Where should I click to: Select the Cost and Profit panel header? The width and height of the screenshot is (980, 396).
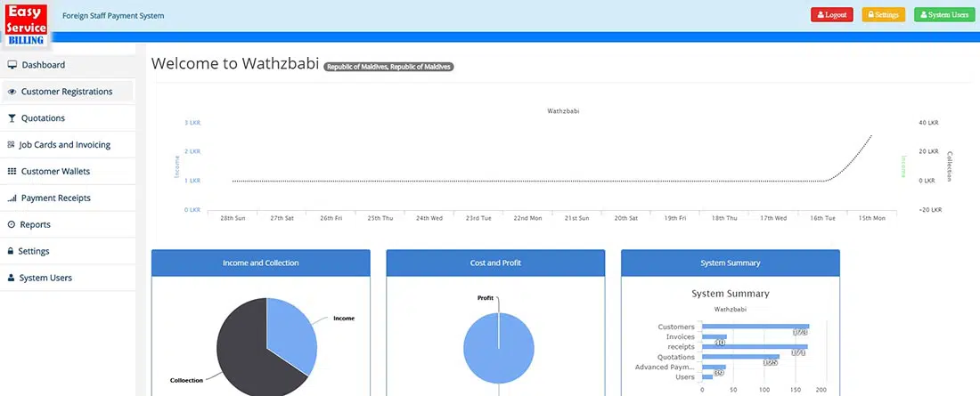click(495, 263)
